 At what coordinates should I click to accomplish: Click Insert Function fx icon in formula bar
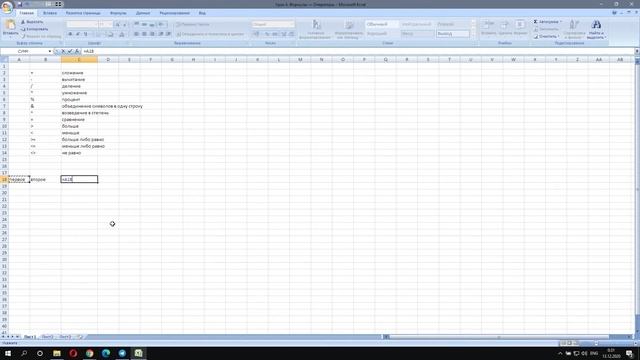tap(77, 51)
